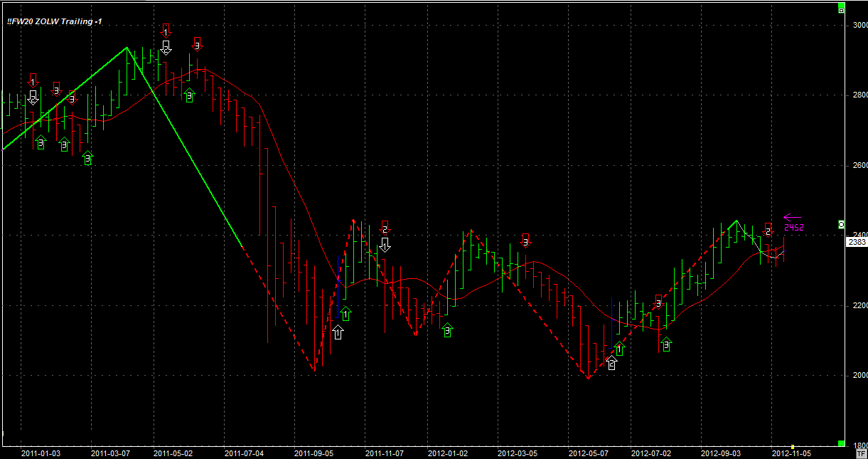Click the circle marker on the price axis
This screenshot has width=868, height=459.
point(842,224)
